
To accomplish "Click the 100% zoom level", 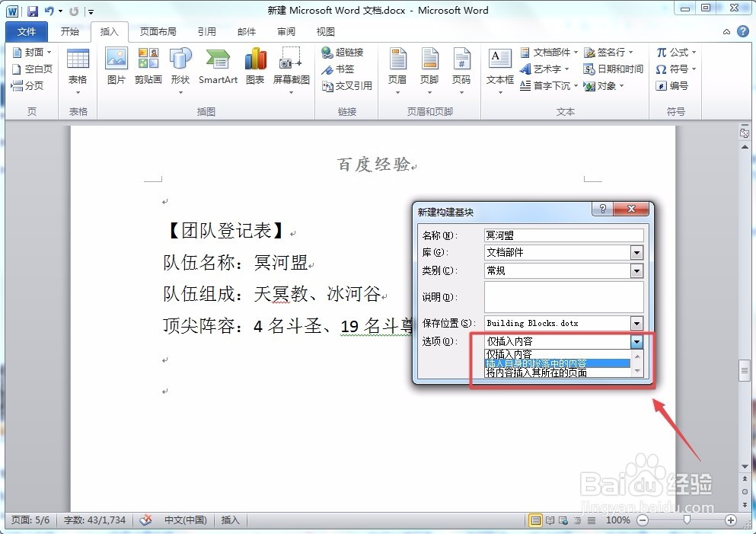I will click(x=617, y=520).
